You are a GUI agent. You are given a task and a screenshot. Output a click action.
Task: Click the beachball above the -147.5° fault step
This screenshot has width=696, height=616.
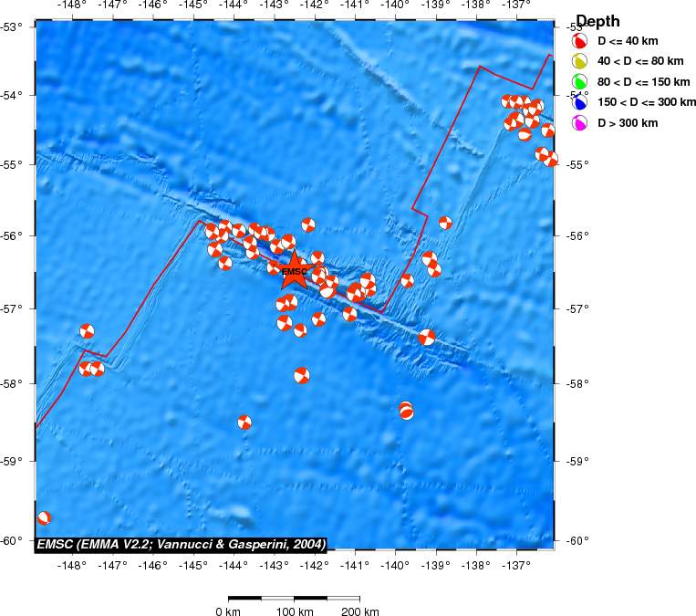click(x=87, y=330)
